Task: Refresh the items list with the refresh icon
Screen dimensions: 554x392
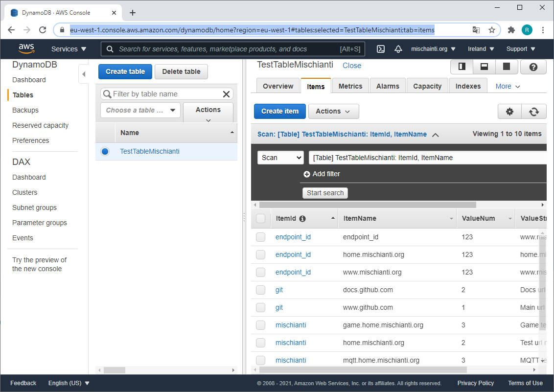Action: 534,111
